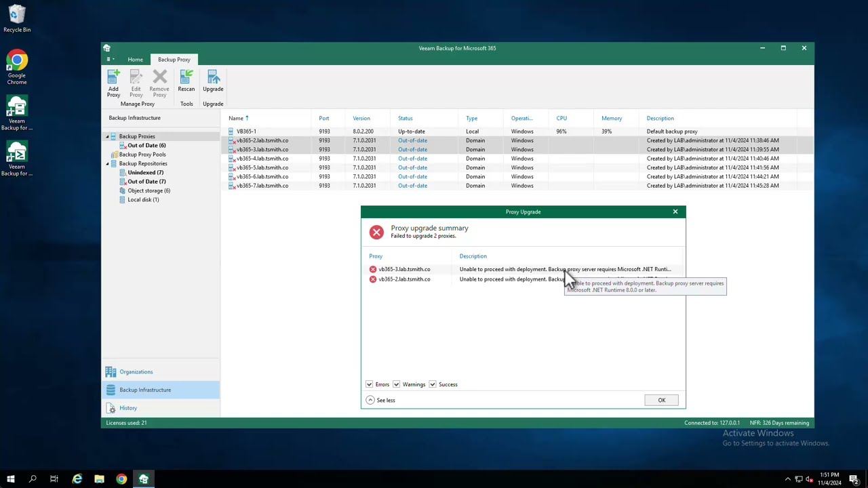Switch to the Home ribbon tab
The width and height of the screenshot is (868, 488).
click(135, 60)
